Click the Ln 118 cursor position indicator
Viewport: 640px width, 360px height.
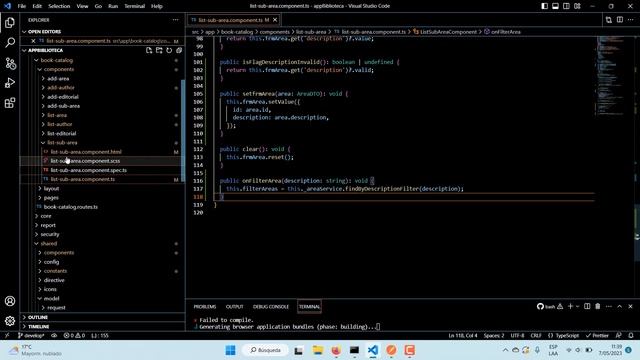point(463,336)
